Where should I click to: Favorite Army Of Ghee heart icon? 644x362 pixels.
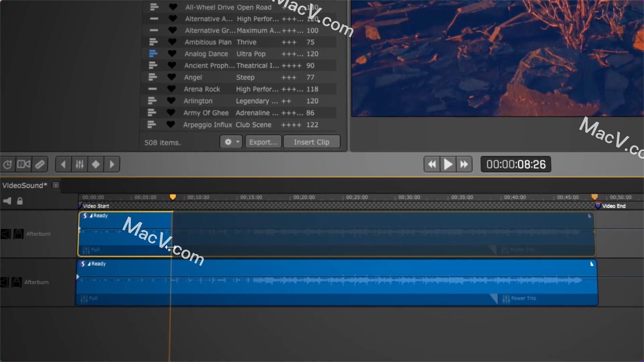(171, 112)
